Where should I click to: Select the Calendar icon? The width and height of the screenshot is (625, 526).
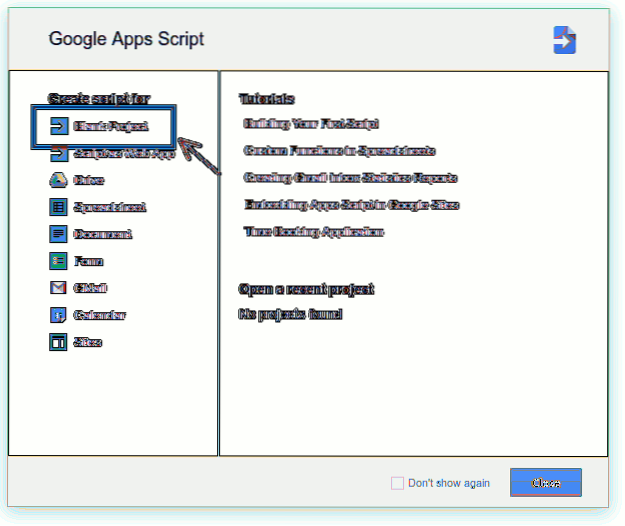click(x=58, y=315)
